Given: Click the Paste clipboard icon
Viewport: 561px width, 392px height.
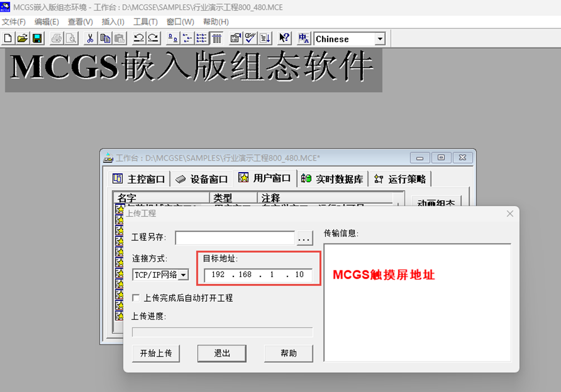Looking at the screenshot, I should [120, 38].
